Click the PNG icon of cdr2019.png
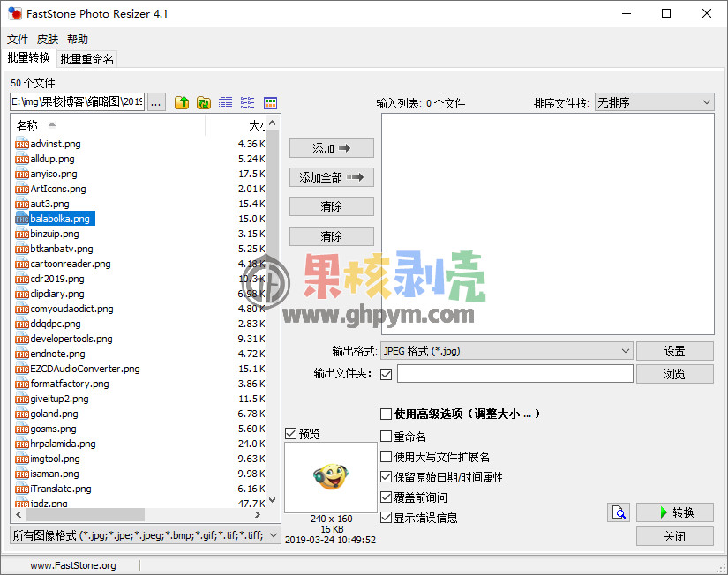The height and width of the screenshot is (575, 728). click(x=22, y=280)
